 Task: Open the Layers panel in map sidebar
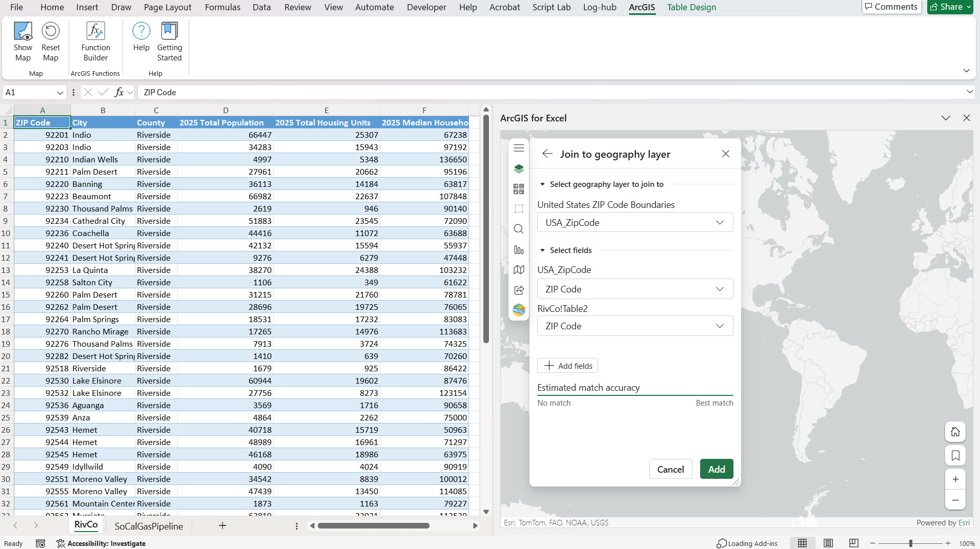(x=519, y=168)
